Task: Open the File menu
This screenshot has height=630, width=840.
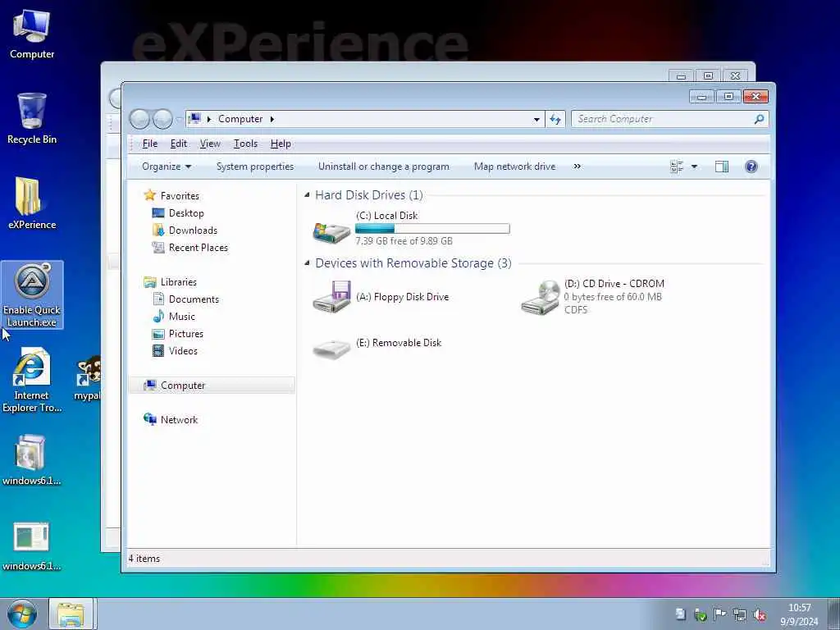Action: pos(150,144)
